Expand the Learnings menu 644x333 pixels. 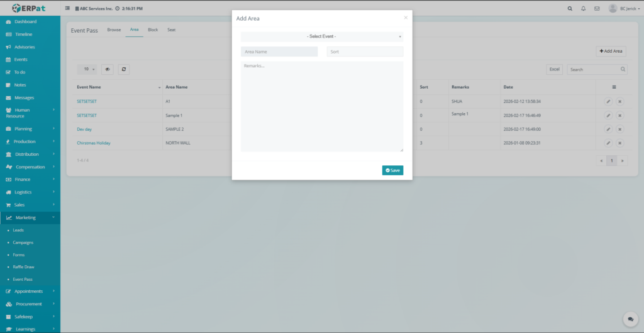(x=30, y=329)
